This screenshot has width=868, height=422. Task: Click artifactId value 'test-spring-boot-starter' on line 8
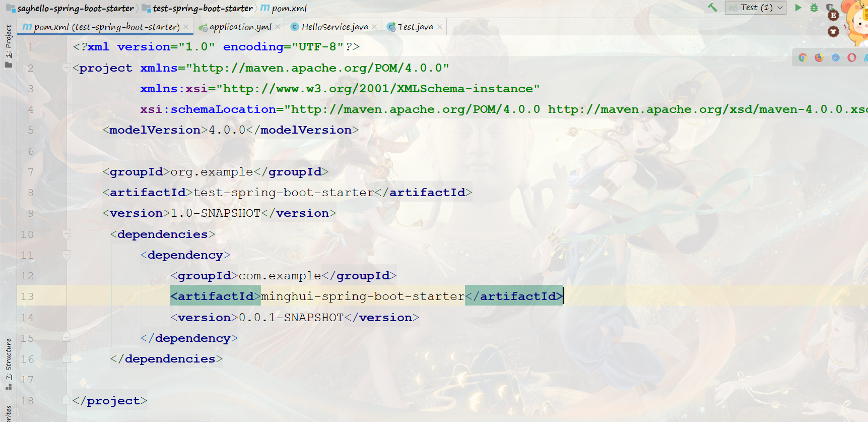(x=284, y=193)
